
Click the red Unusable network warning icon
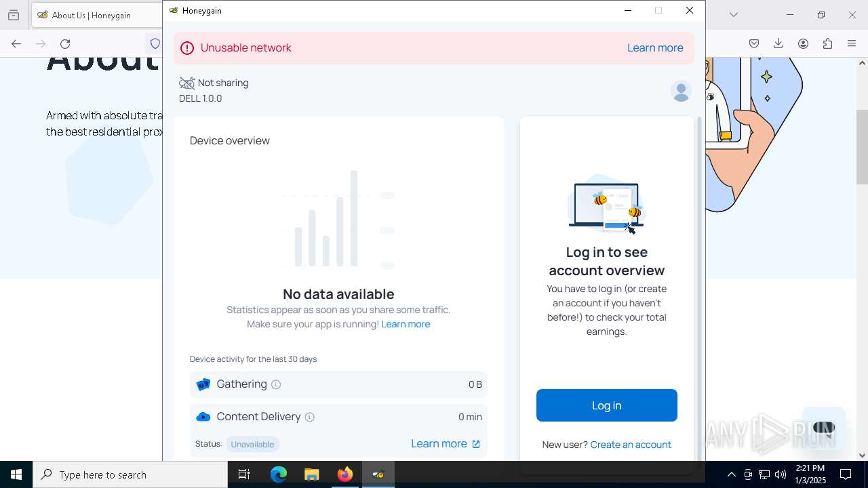[187, 48]
